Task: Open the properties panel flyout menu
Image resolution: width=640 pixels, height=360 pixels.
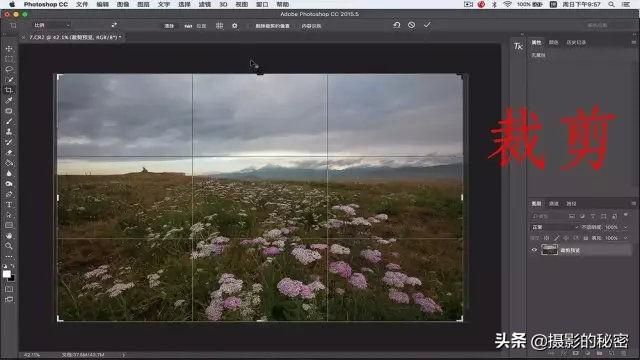Action: coord(633,42)
